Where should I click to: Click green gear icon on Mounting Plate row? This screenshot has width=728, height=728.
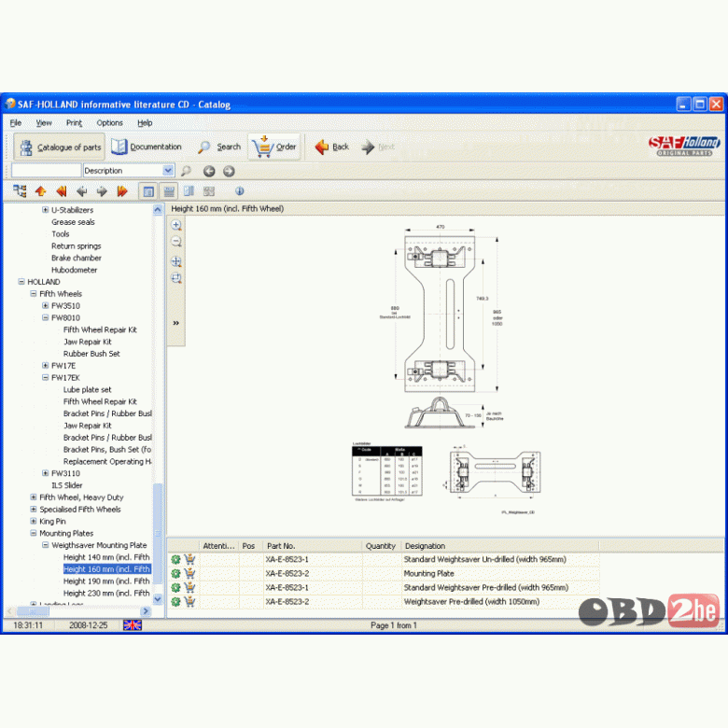pos(175,574)
